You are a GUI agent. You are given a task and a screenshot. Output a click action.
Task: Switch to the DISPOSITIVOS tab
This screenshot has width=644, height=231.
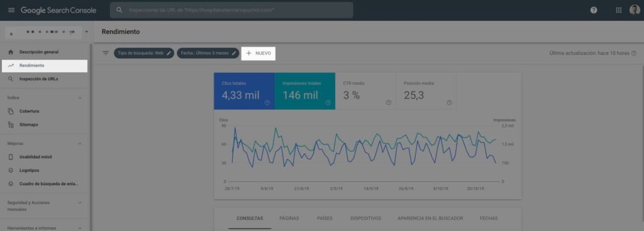(x=366, y=218)
